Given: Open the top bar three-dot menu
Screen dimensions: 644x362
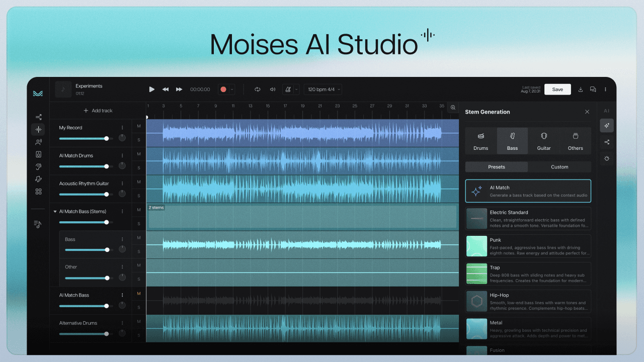Looking at the screenshot, I should (x=605, y=89).
